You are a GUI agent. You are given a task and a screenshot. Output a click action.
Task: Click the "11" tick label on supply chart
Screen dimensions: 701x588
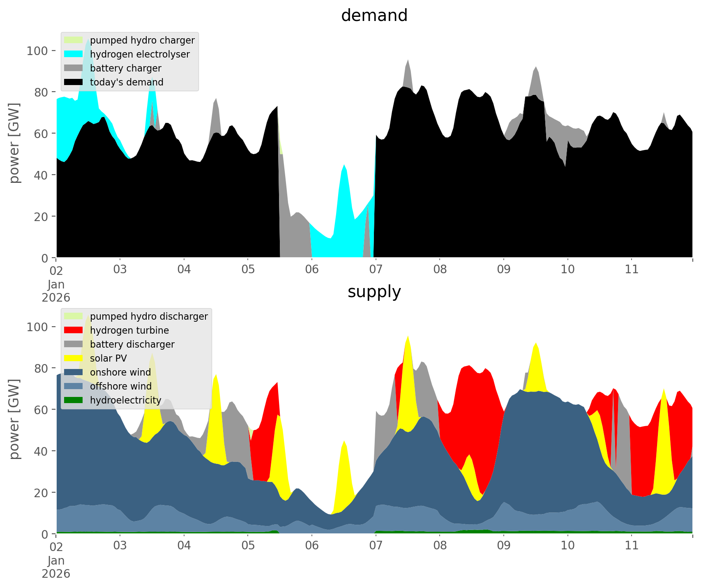pos(631,546)
